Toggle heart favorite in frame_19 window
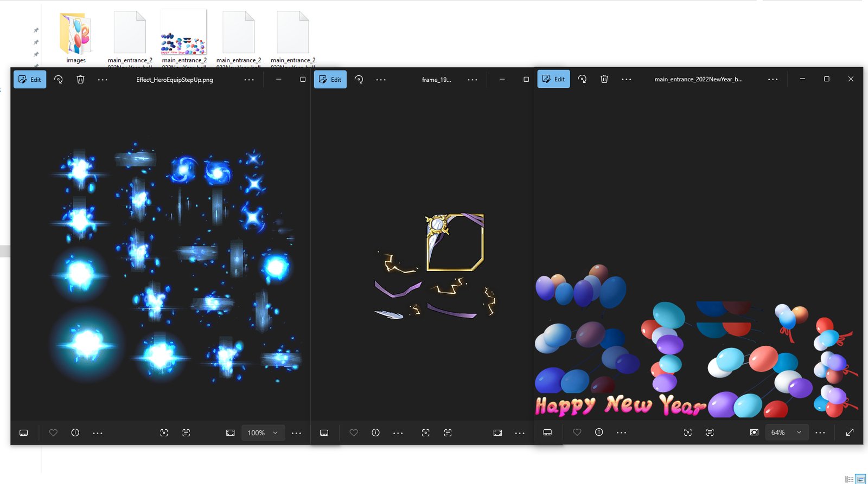 click(354, 433)
